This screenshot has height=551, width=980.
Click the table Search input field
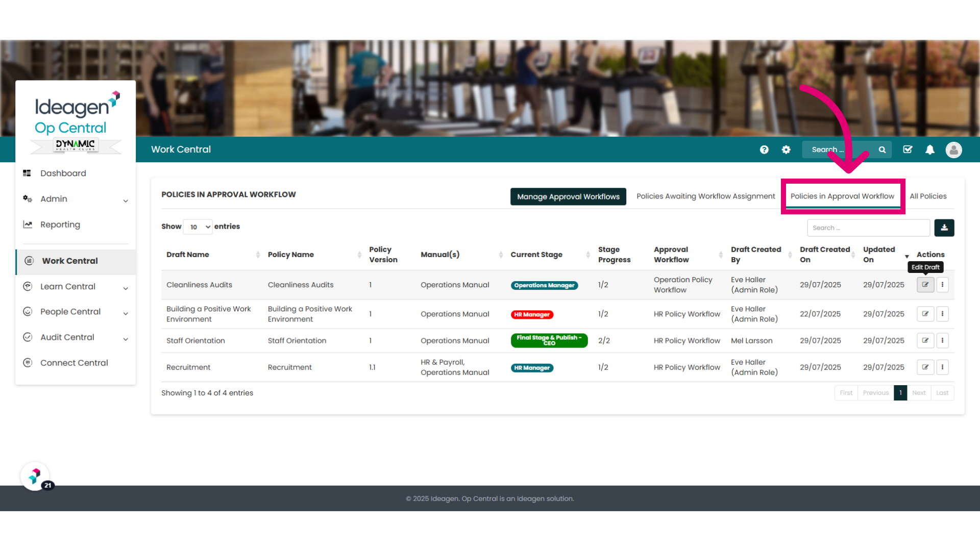(x=868, y=228)
